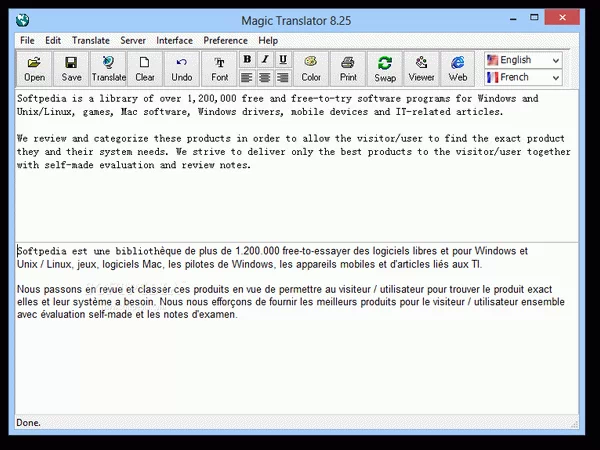Open the Translate menu
This screenshot has width=600, height=450.
click(x=91, y=41)
